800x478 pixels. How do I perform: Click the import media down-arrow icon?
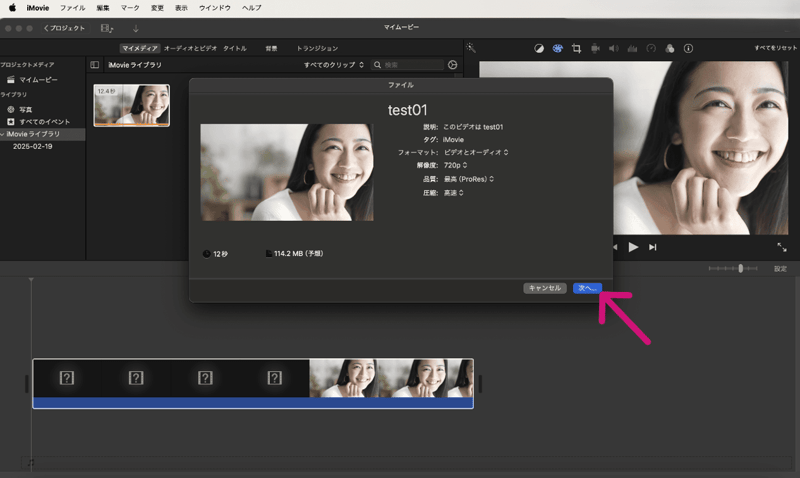(135, 28)
